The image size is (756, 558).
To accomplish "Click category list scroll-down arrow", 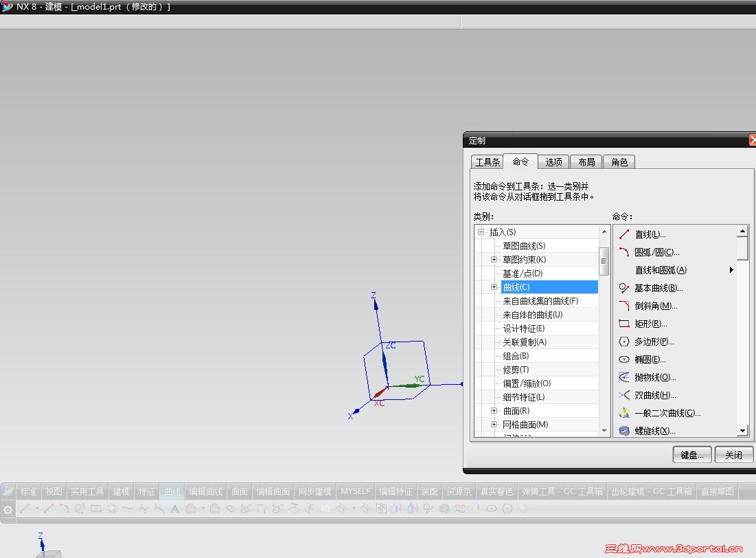I will click(x=604, y=431).
